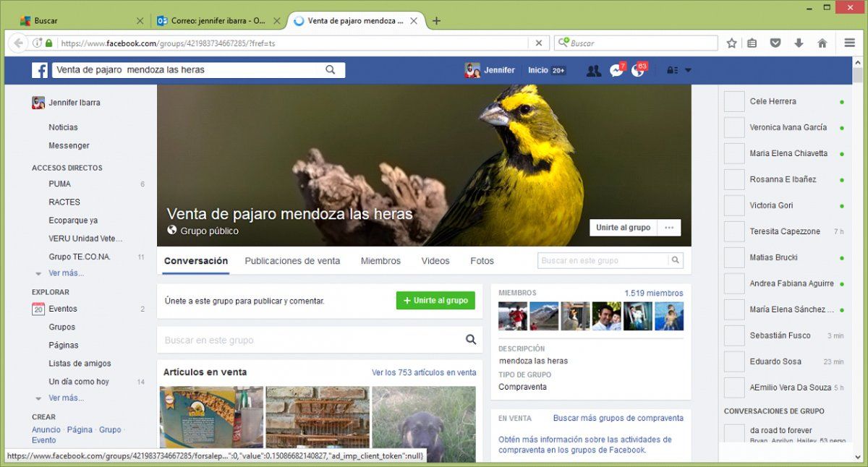Viewport: 868px width, 467px height.
Task: Open the group more options ellipsis button
Action: [x=668, y=228]
